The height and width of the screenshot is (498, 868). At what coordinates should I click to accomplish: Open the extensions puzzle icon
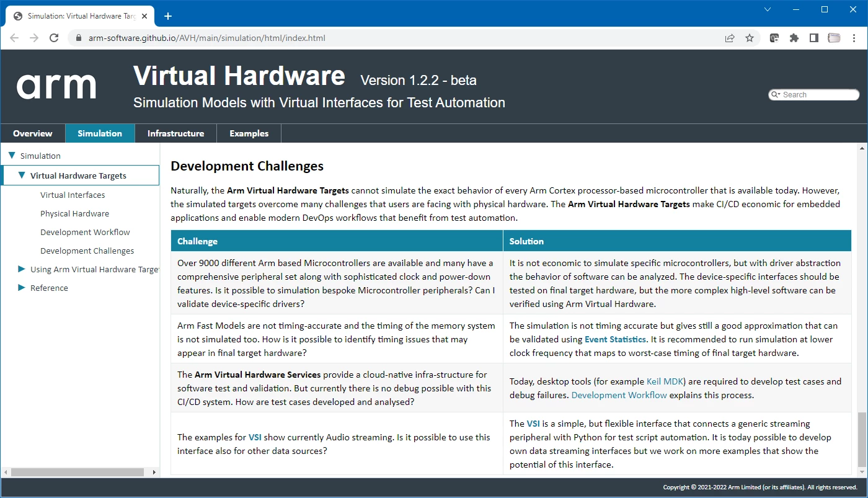794,38
